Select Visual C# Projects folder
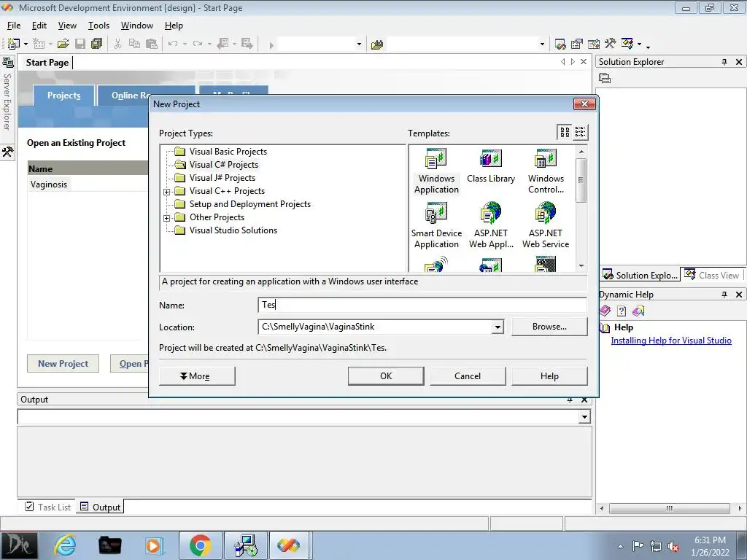Screen dimensions: 747x560 pyautogui.click(x=224, y=165)
